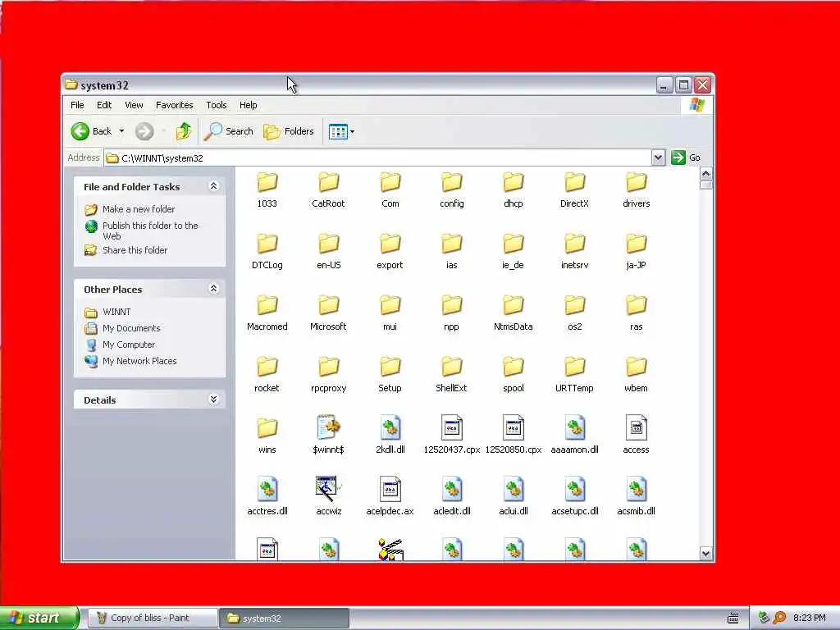Select the wins folder
The width and height of the screenshot is (840, 630).
[267, 436]
